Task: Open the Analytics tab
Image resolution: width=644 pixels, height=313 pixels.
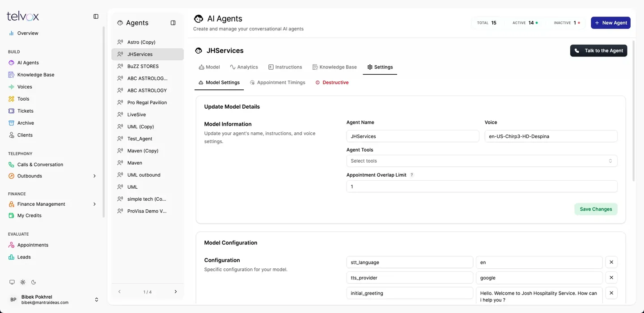Action: (244, 67)
